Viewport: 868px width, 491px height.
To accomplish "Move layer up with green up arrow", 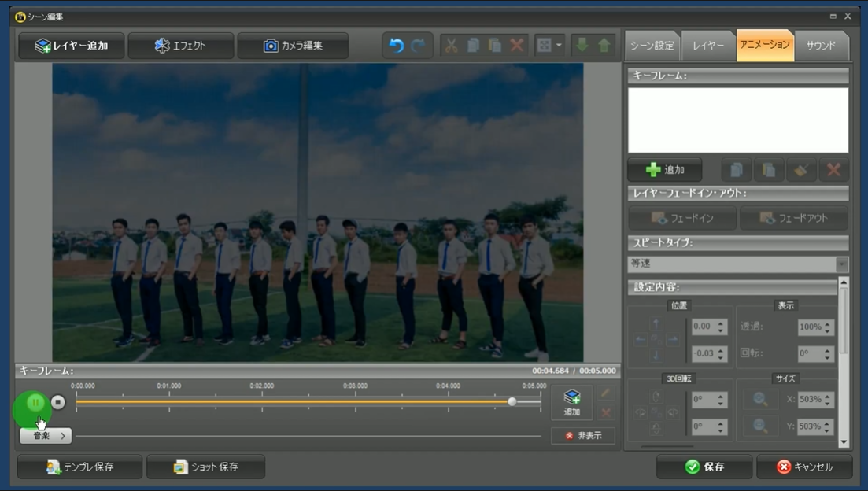I will (604, 46).
